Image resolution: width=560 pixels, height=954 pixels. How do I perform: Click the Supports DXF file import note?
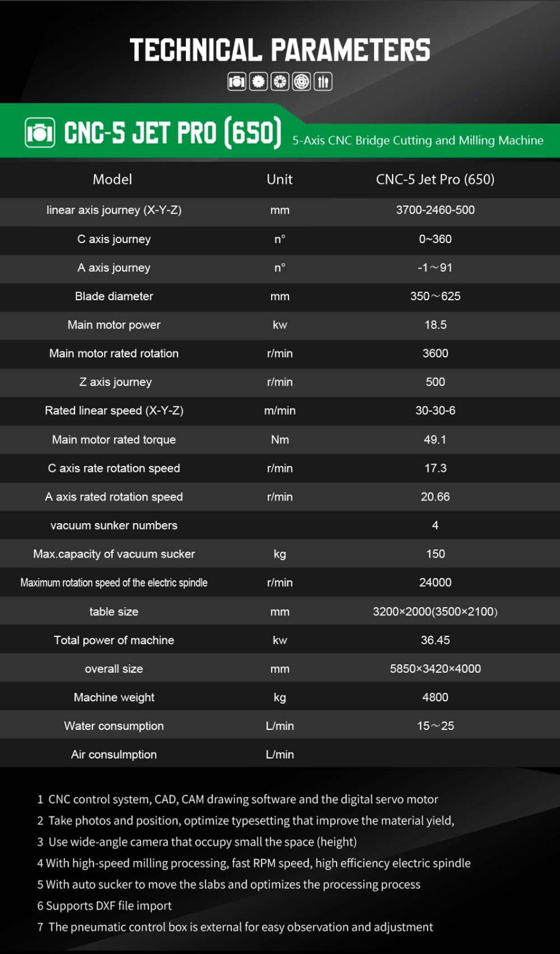tap(105, 906)
